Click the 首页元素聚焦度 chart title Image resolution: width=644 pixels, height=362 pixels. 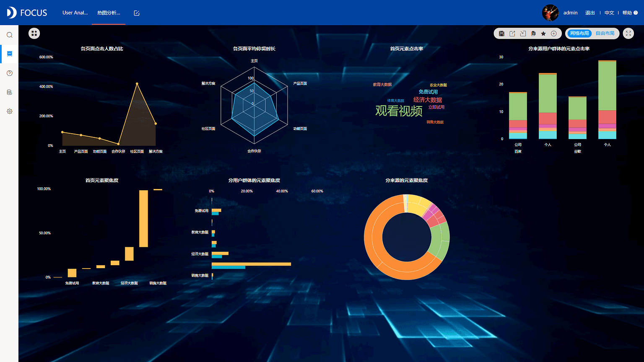coord(102,180)
